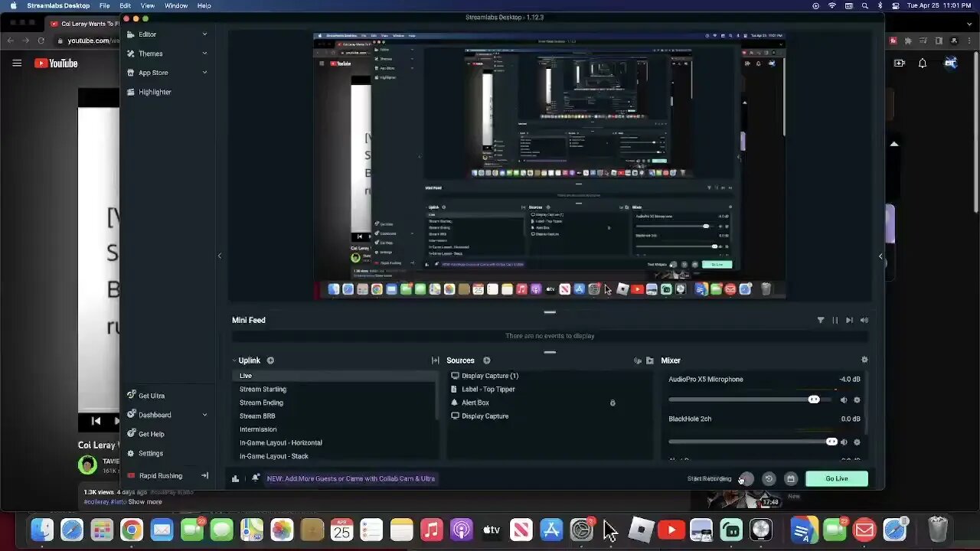The height and width of the screenshot is (551, 980).
Task: Expand the App Store submenu chevron
Action: tap(204, 73)
